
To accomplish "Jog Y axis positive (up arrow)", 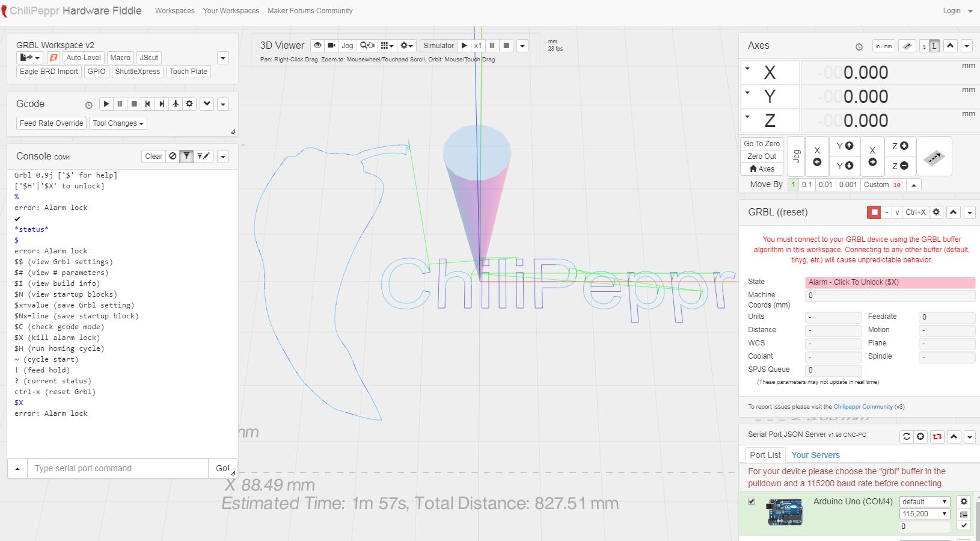I will (845, 146).
